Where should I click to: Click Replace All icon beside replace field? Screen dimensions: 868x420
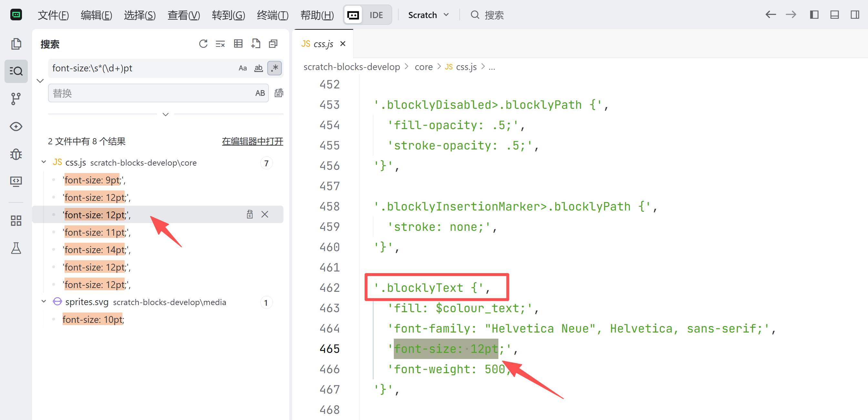click(x=279, y=93)
